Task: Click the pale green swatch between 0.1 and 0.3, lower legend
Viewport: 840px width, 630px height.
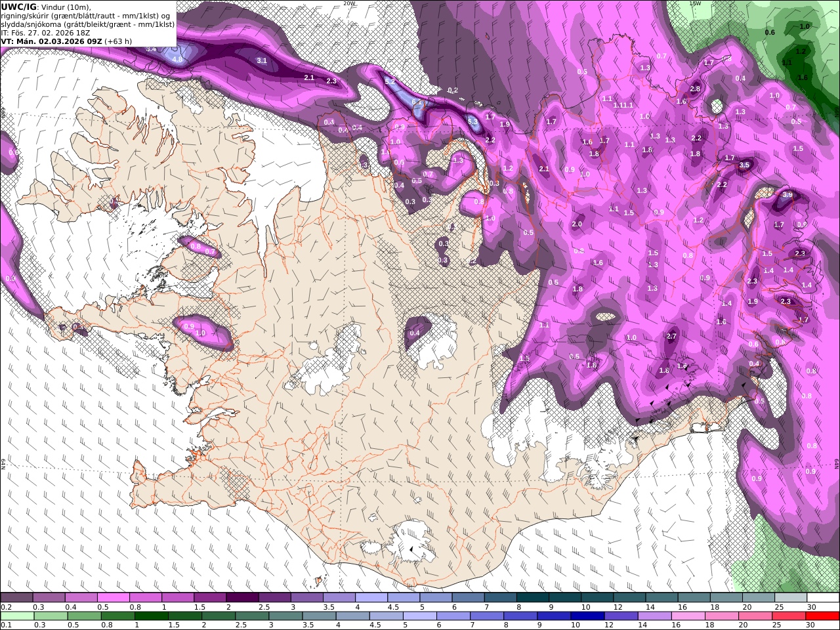Action: 17,616
